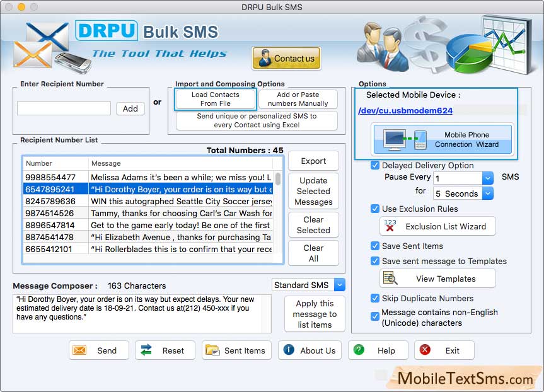Click the Elizabeth Avenue message cell
The width and height of the screenshot is (544, 392).
[x=181, y=238]
